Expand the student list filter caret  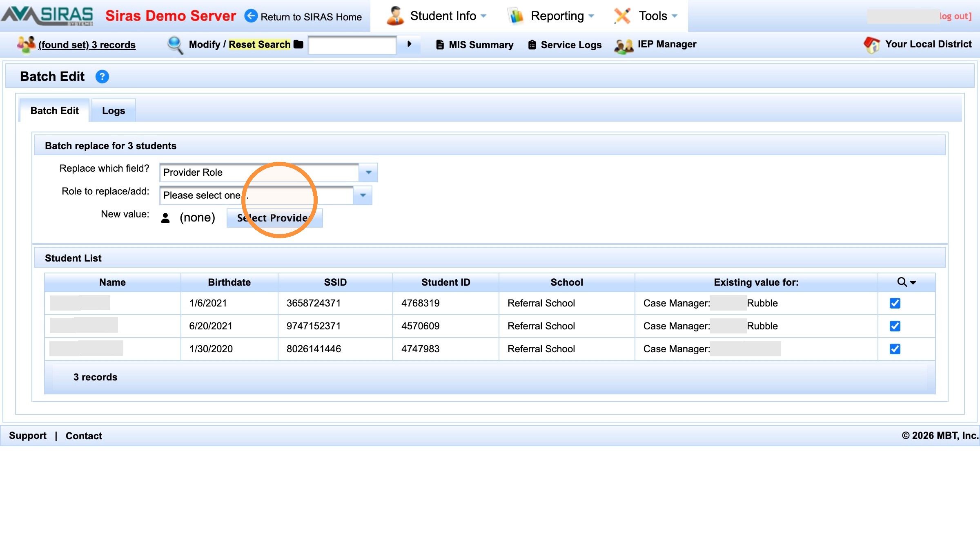point(913,282)
